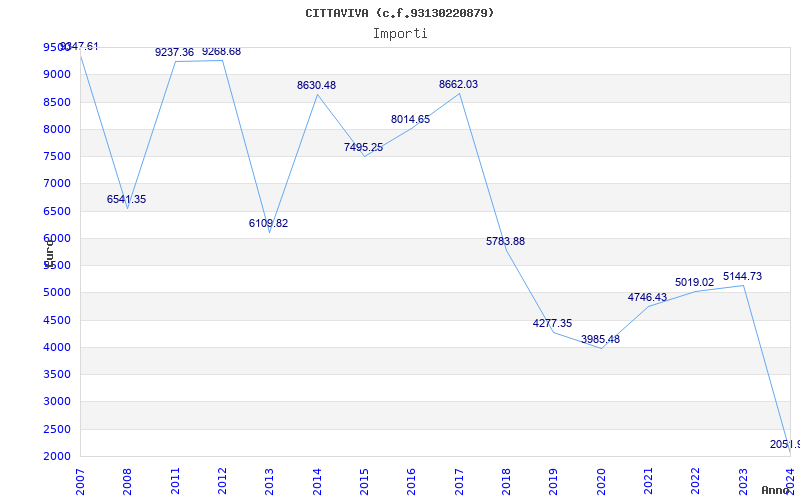Click the x-axis year label 2008

(x=128, y=482)
